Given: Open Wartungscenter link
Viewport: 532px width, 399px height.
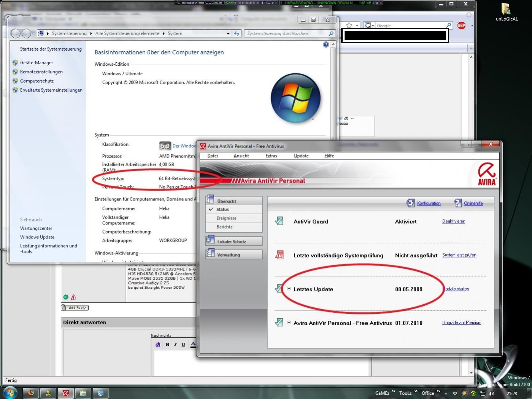Looking at the screenshot, I should point(36,228).
